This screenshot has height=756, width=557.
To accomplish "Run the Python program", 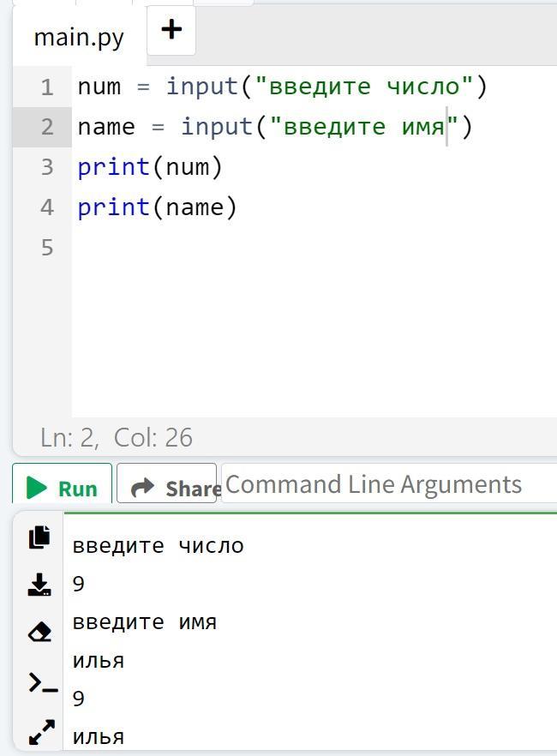I will point(63,483).
